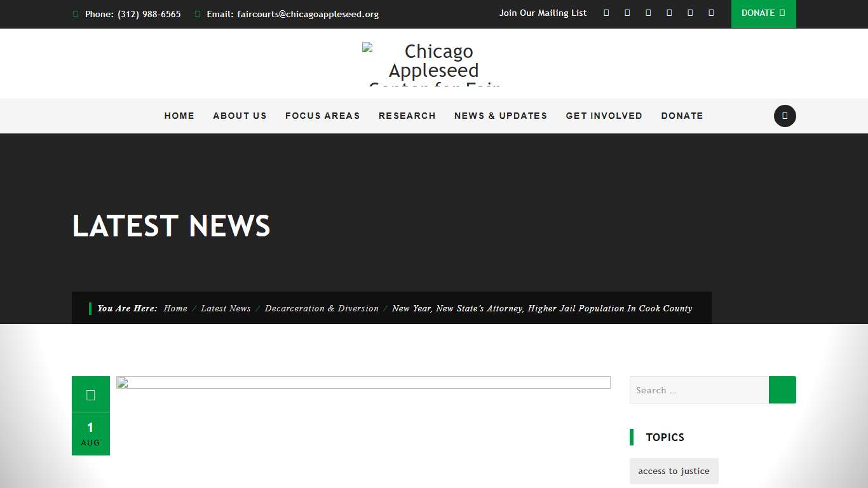Click the broken logo image placeholder icon
868x488 pixels.
tap(365, 46)
